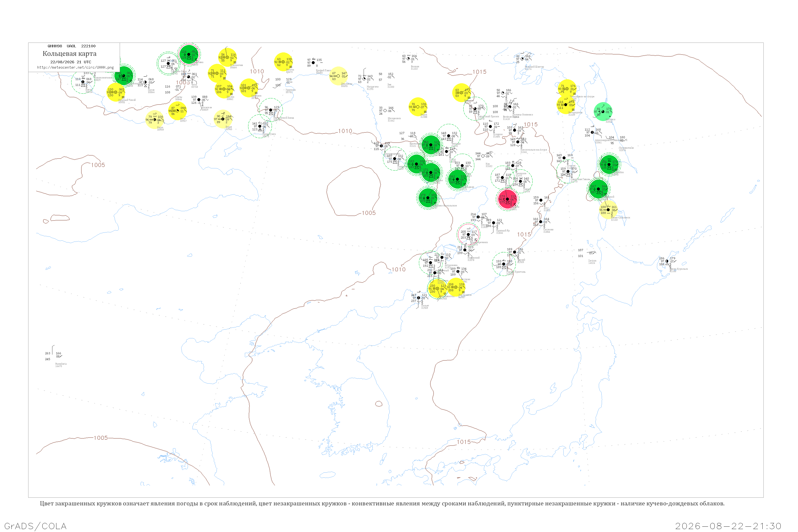Click the Тунгокочен yellow fog station circle
This screenshot has height=532, width=798.
[x=227, y=57]
